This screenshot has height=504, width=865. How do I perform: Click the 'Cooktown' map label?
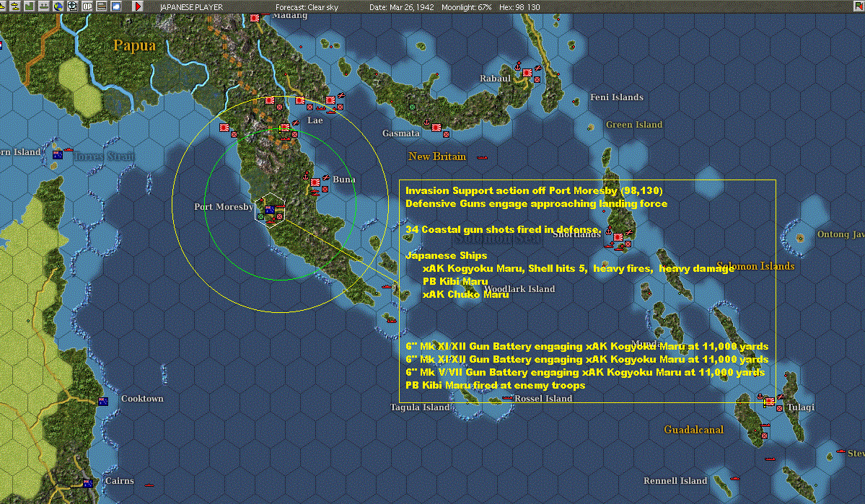pos(142,399)
